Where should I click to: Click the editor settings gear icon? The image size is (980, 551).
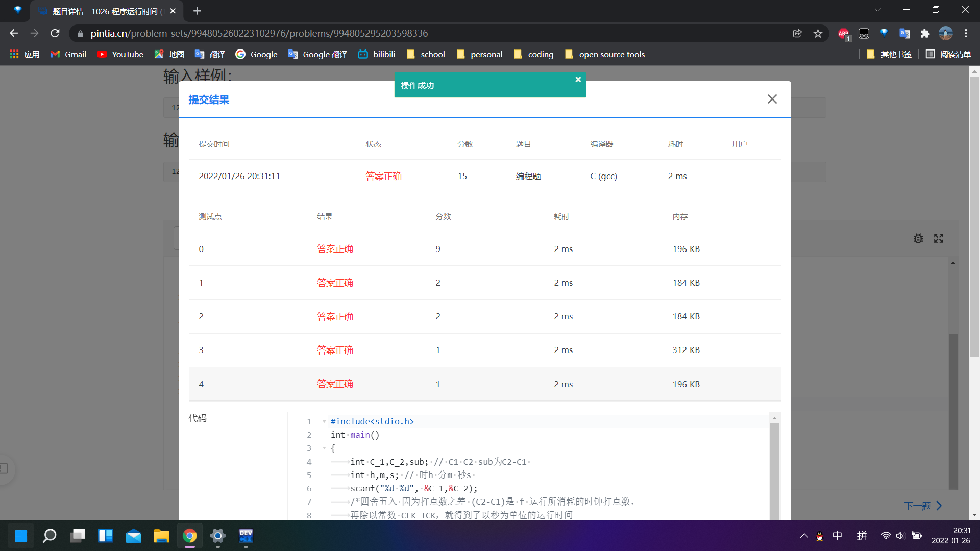click(x=918, y=238)
